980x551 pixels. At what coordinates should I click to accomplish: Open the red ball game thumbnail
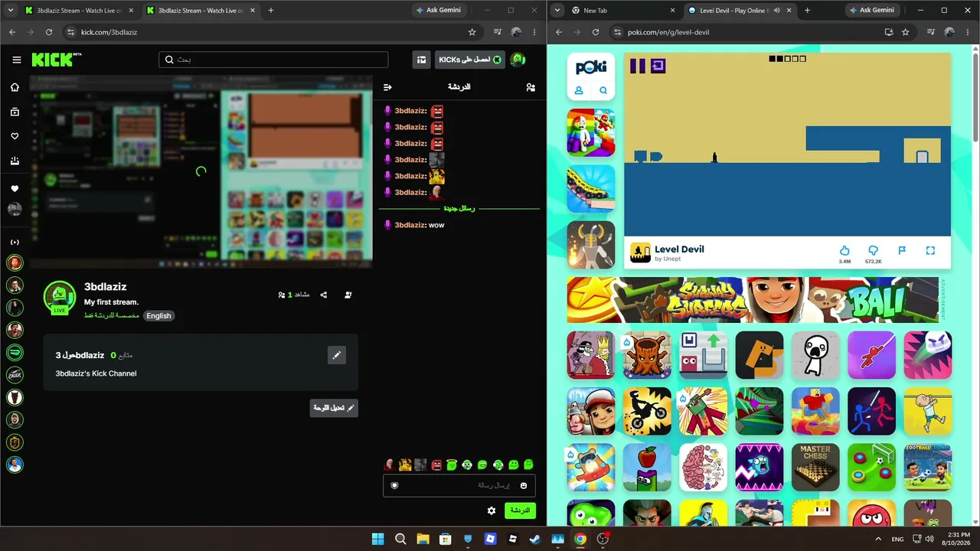pos(871,513)
